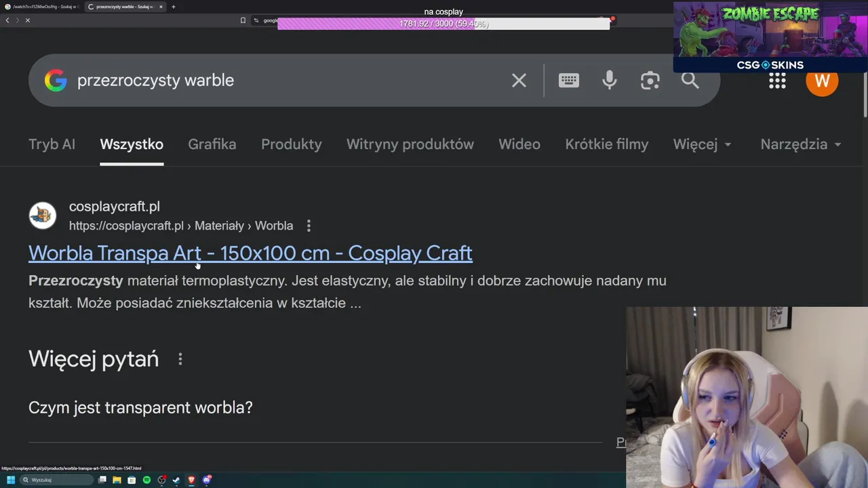Click the cosplaycraft.pl site name
This screenshot has height=488, width=868.
tap(115, 207)
